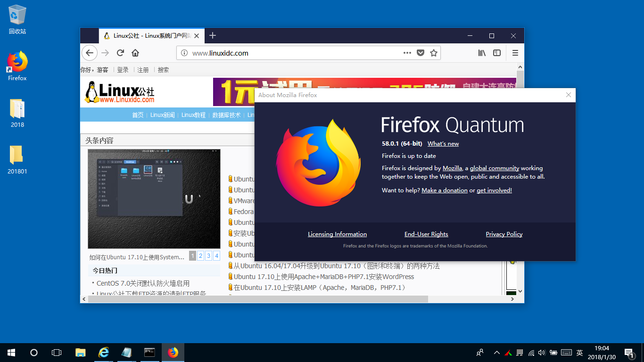Open a new tab with plus button
Image resolution: width=644 pixels, height=362 pixels.
coord(213,35)
